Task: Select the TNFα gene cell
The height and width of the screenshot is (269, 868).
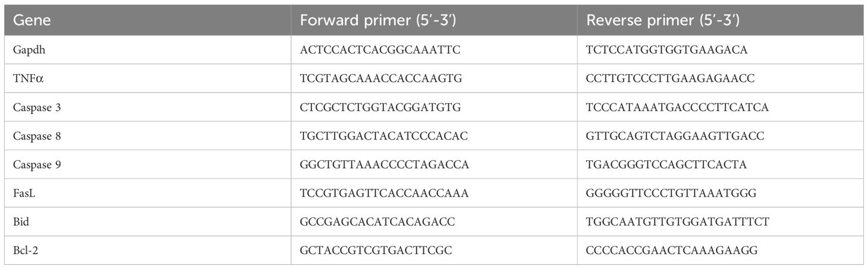Action: pyautogui.click(x=27, y=79)
